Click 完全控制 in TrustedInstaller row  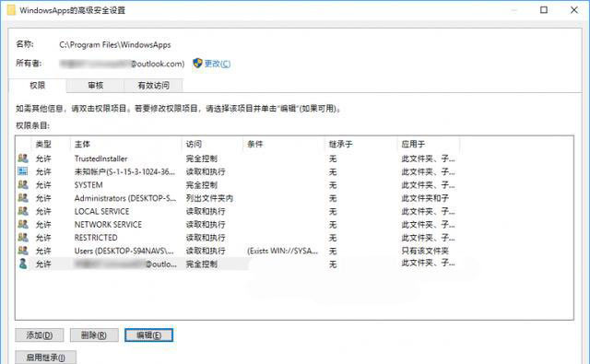[x=202, y=159]
